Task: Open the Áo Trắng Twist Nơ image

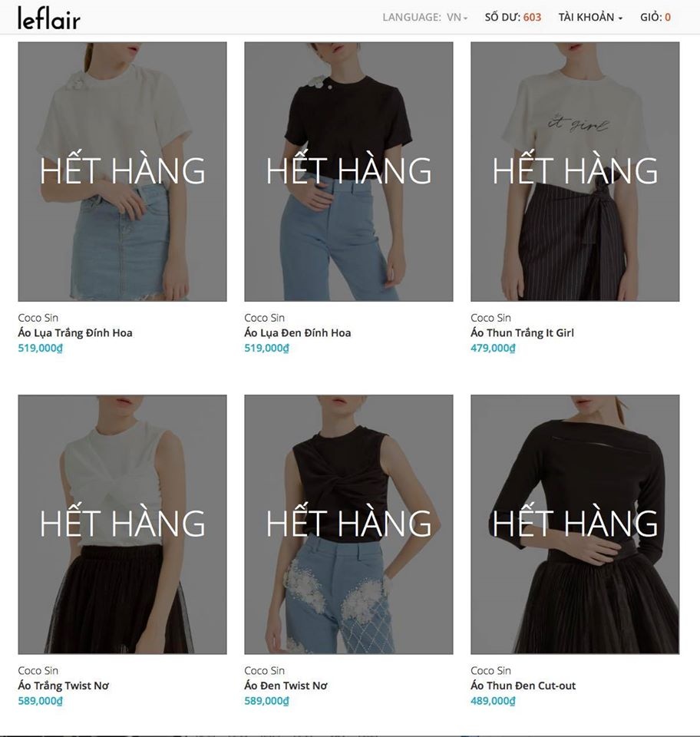Action: coord(122,524)
